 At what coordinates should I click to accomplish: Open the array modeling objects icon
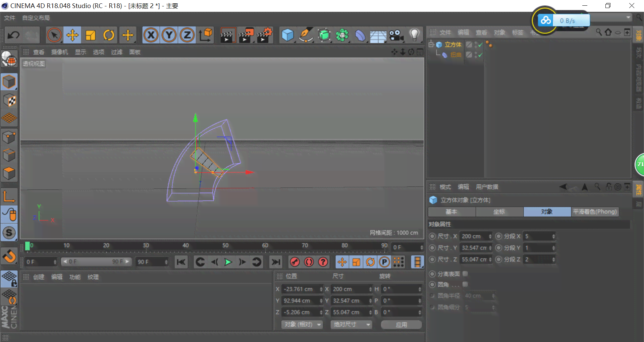pos(342,35)
